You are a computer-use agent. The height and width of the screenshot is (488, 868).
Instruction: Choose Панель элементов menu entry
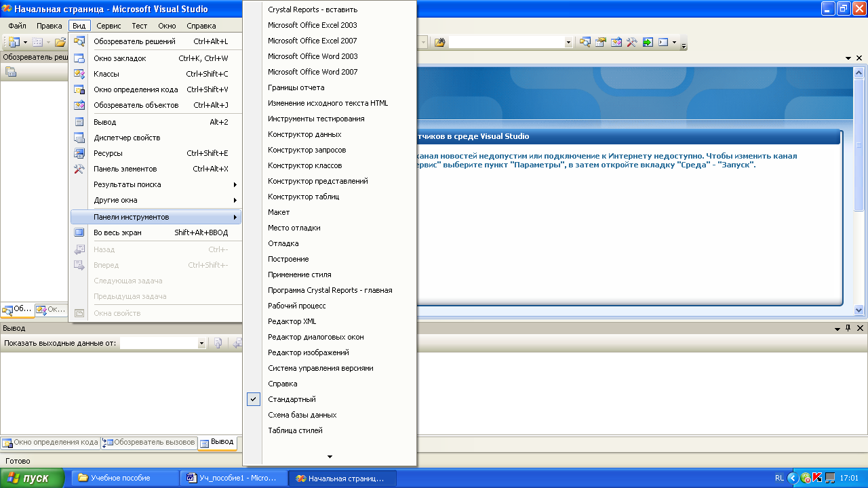(x=156, y=169)
